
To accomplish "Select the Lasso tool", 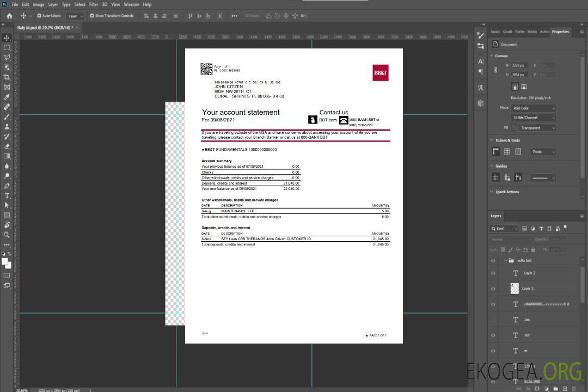I will pyautogui.click(x=7, y=57).
